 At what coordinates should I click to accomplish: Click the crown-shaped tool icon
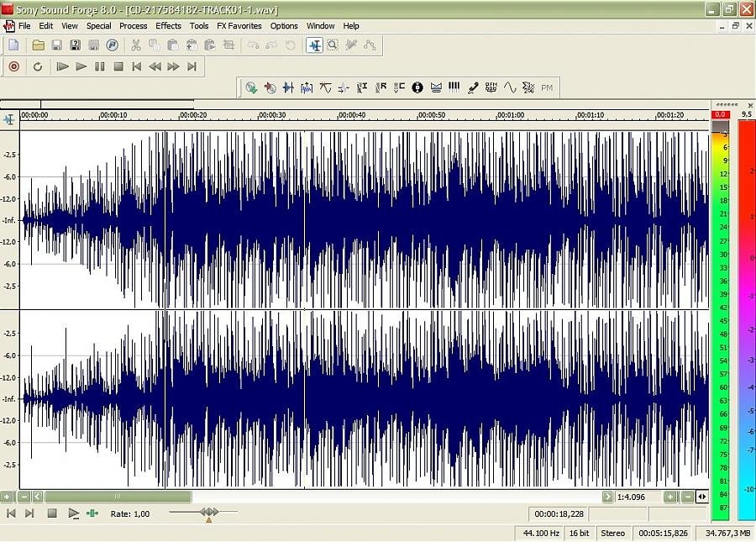[x=436, y=87]
